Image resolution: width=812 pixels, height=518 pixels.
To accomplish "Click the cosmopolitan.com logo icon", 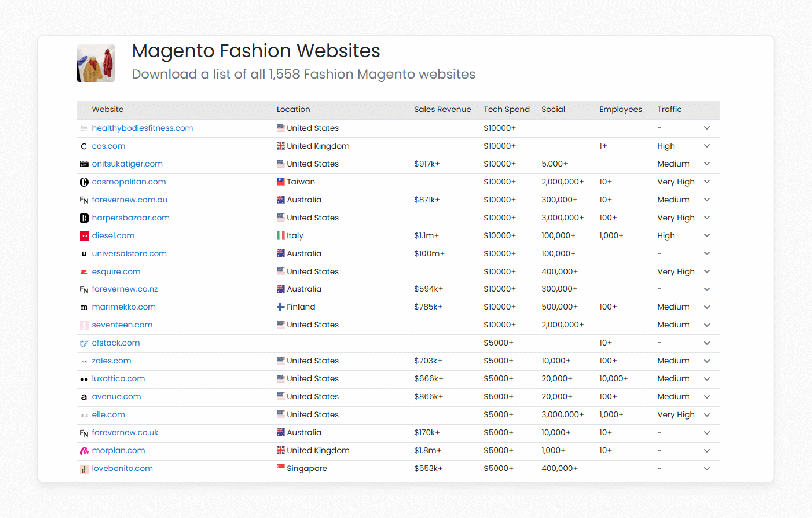I will pos(84,182).
